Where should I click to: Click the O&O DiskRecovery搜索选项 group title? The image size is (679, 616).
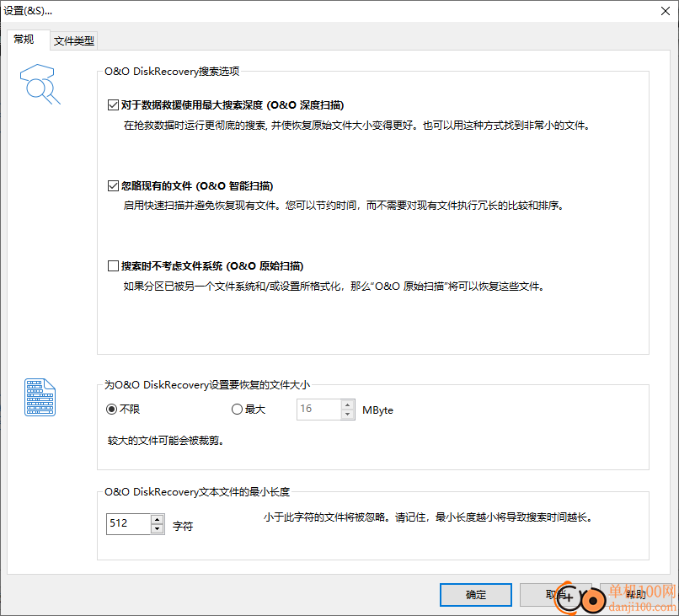pos(172,72)
